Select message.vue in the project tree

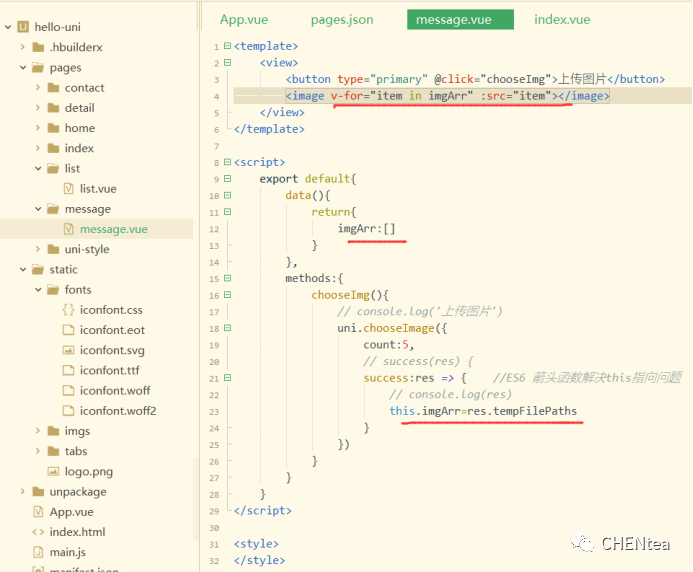point(113,229)
